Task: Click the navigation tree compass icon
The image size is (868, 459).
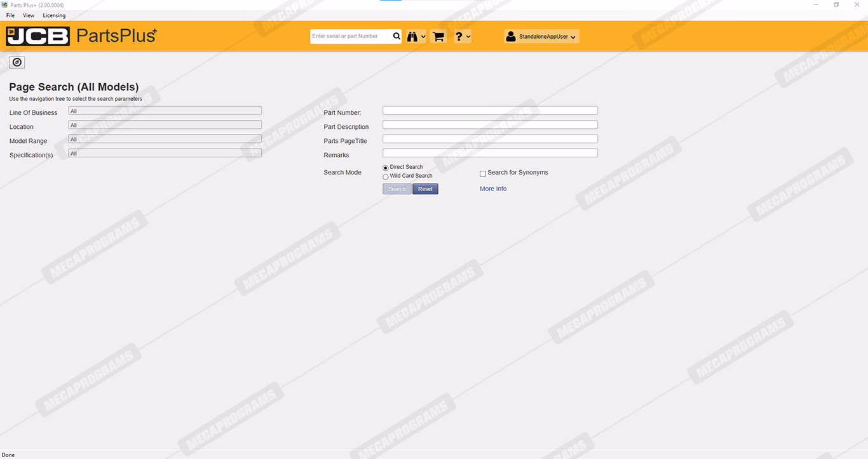Action: (17, 62)
